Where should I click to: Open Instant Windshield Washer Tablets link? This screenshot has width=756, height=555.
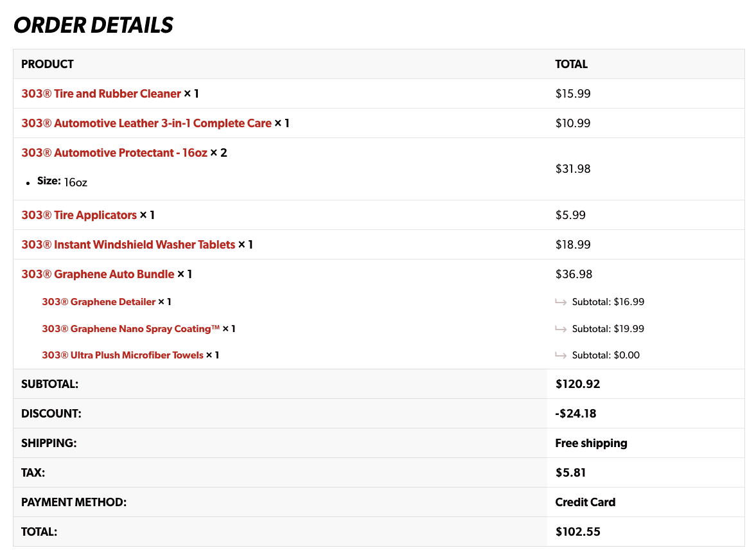click(128, 245)
